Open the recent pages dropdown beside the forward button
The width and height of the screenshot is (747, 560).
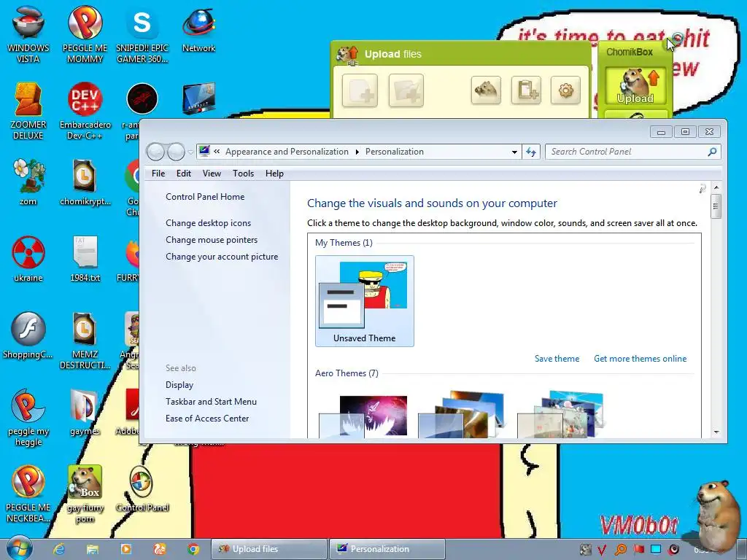190,152
